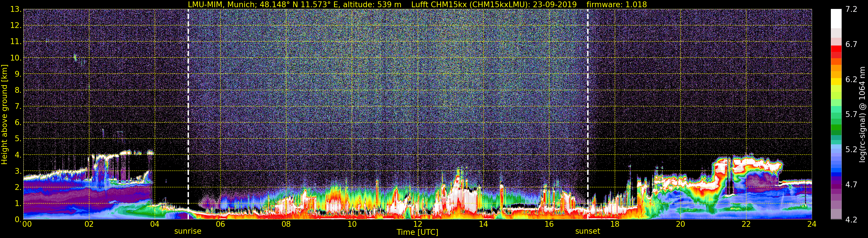
Task: Click the time axis tick label 00
Action: point(27,224)
